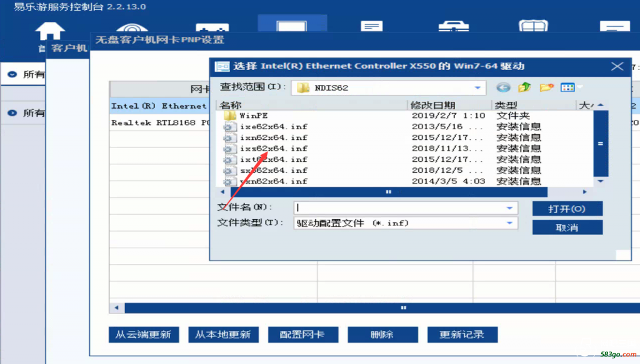This screenshot has height=364, width=640.
Task: Click 更新记录 in PNP settings window
Action: click(462, 335)
